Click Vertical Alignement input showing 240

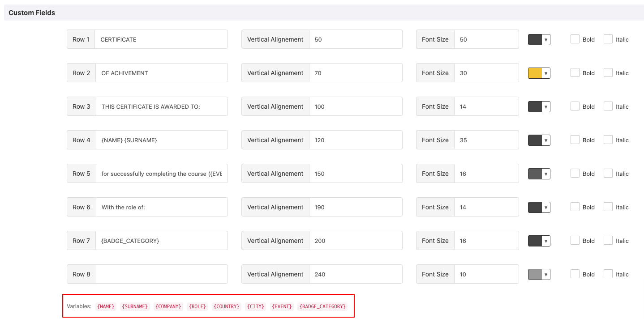click(x=356, y=274)
